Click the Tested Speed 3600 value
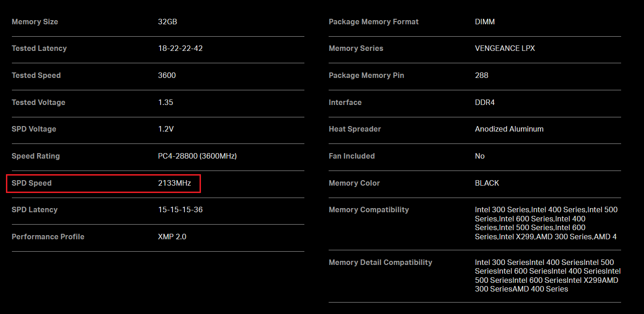 (167, 75)
